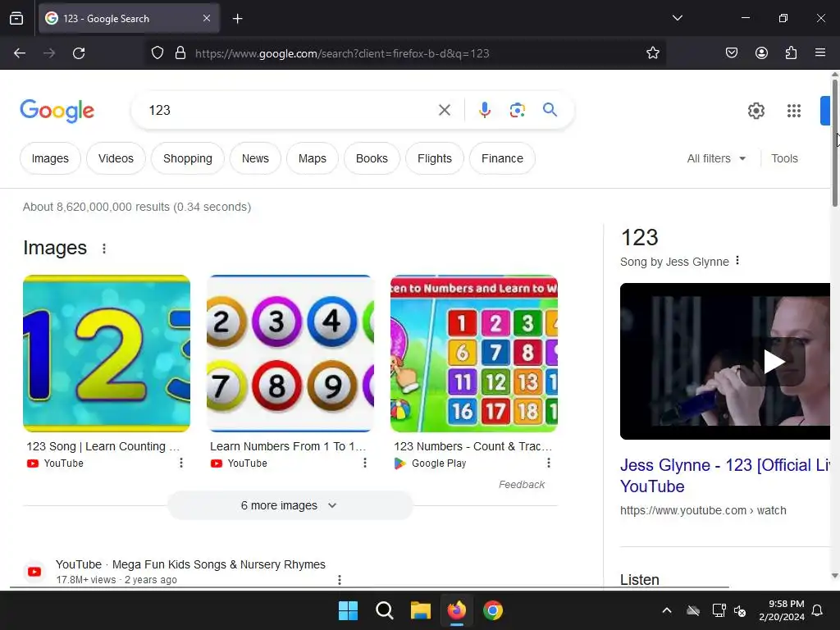The image size is (840, 630).
Task: Open a new browser tab
Action: click(x=237, y=19)
